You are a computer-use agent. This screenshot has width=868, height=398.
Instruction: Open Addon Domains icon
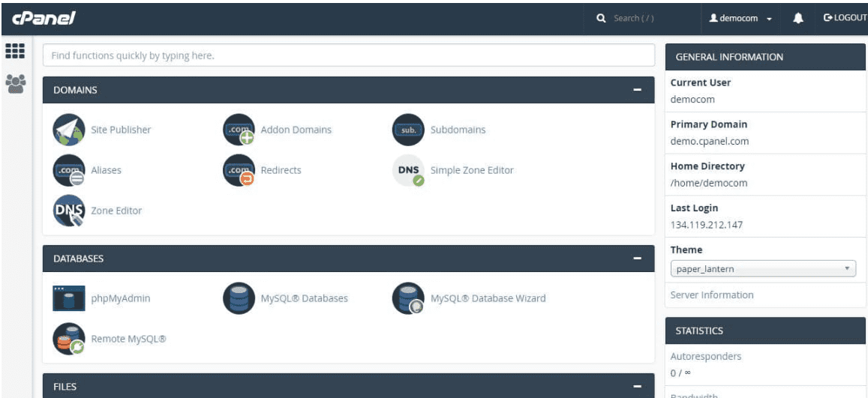click(x=239, y=130)
